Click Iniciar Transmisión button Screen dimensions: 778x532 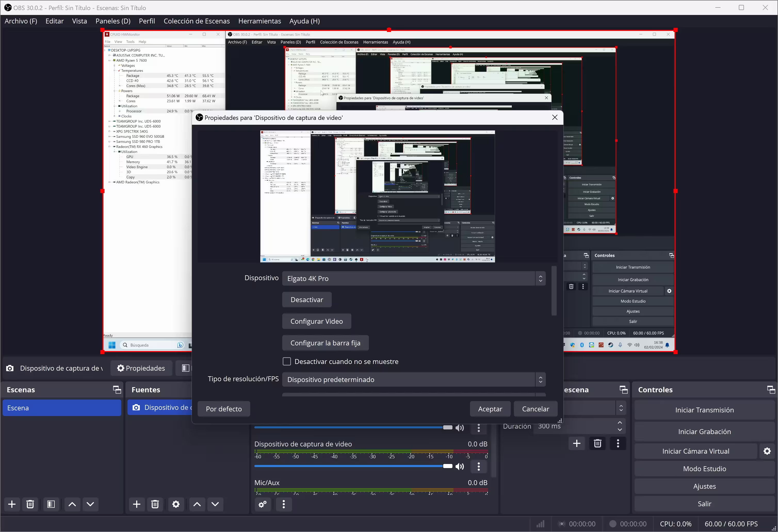tap(705, 410)
